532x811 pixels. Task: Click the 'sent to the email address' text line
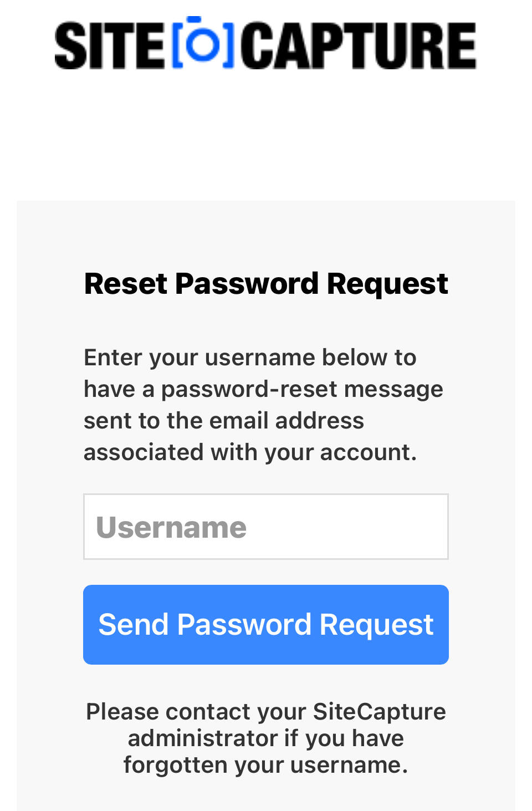tap(224, 421)
